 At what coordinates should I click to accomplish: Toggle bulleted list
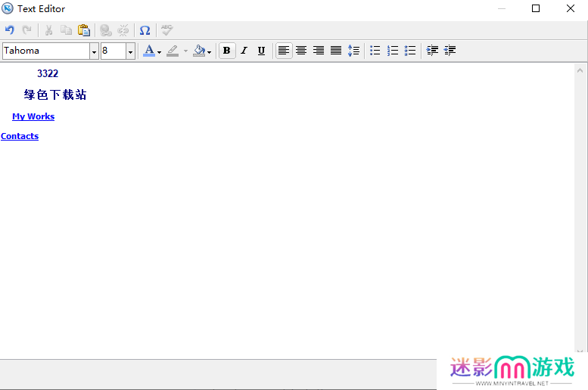[x=375, y=50]
